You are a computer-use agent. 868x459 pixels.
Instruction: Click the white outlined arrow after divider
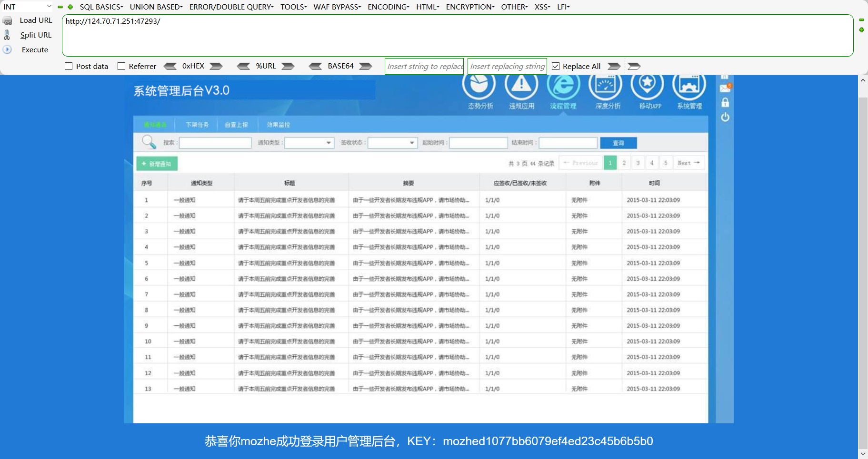coord(634,66)
